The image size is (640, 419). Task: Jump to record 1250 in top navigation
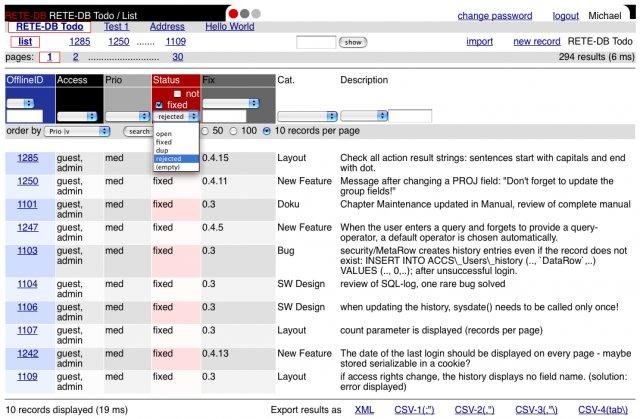pos(119,42)
